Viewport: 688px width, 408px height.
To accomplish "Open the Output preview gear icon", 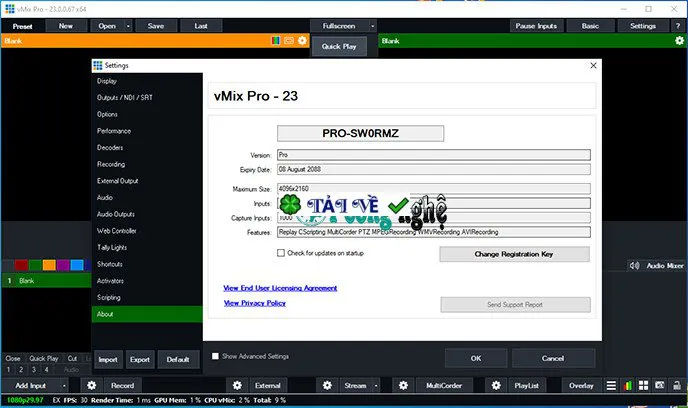I will 679,41.
